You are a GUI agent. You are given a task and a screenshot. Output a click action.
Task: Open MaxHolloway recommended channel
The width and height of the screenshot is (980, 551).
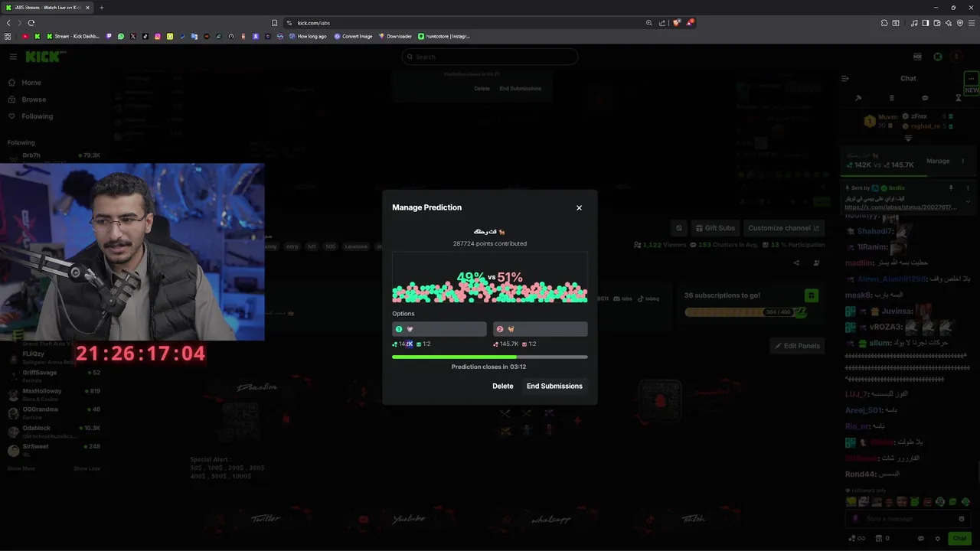tap(54, 393)
